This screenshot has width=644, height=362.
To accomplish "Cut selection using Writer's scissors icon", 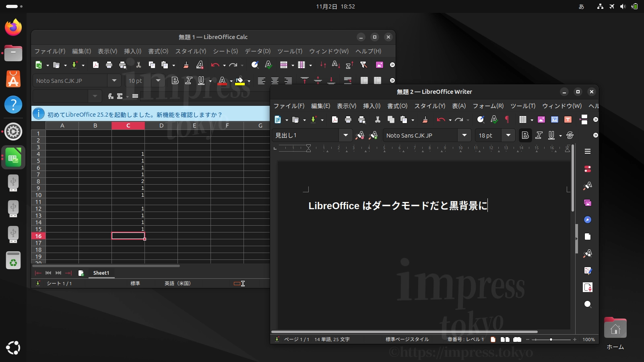I will point(378,119).
